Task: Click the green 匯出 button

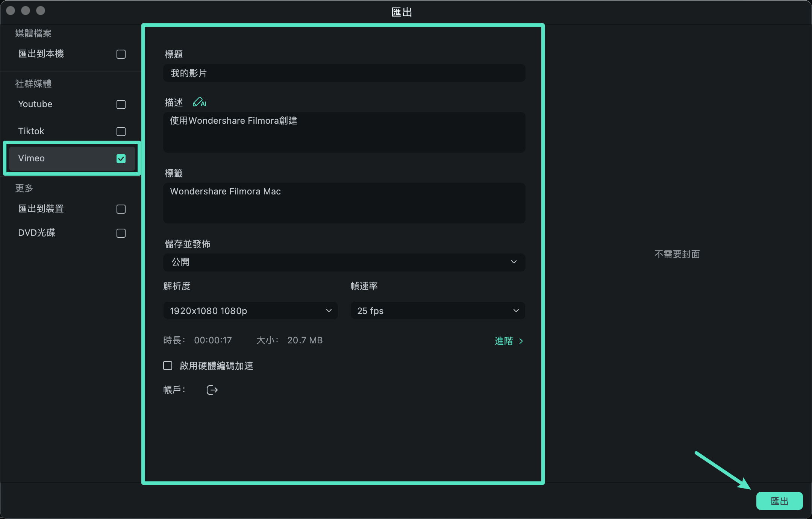Action: point(779,501)
